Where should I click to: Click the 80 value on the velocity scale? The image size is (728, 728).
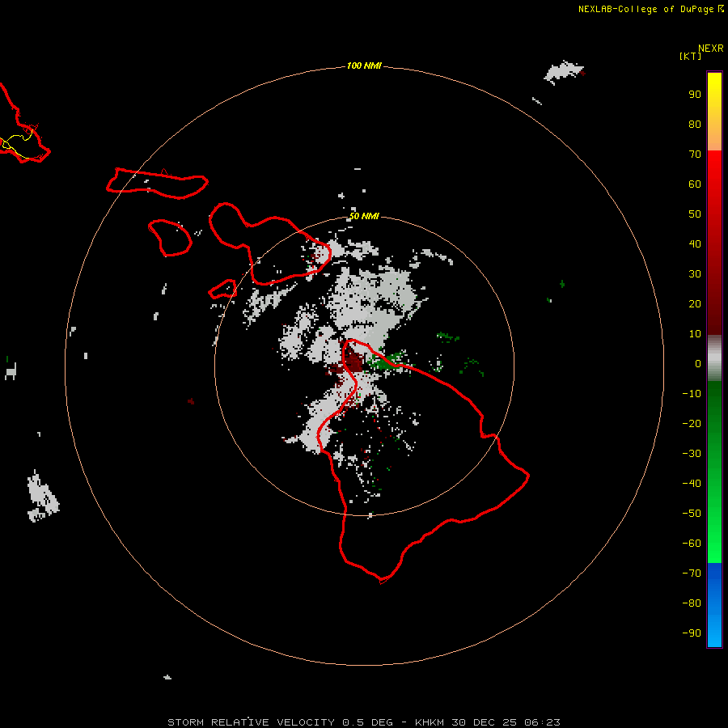(695, 124)
